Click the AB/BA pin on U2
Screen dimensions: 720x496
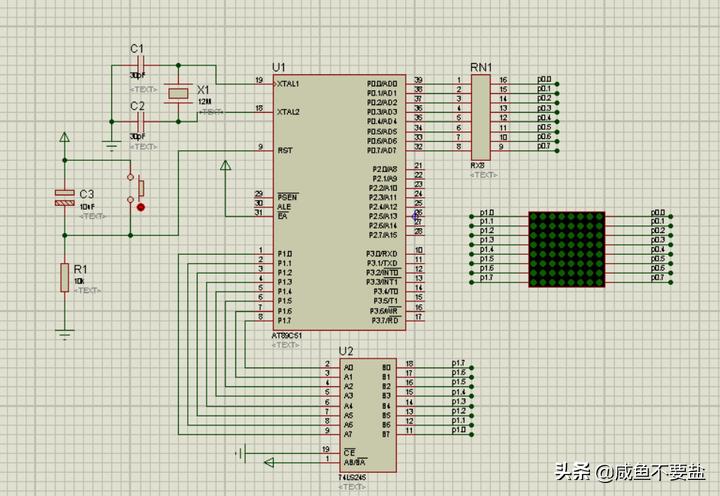354,463
